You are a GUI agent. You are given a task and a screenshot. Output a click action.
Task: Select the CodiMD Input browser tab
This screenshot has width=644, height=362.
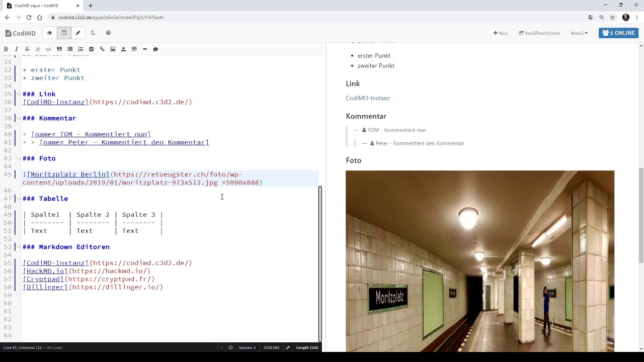(42, 6)
